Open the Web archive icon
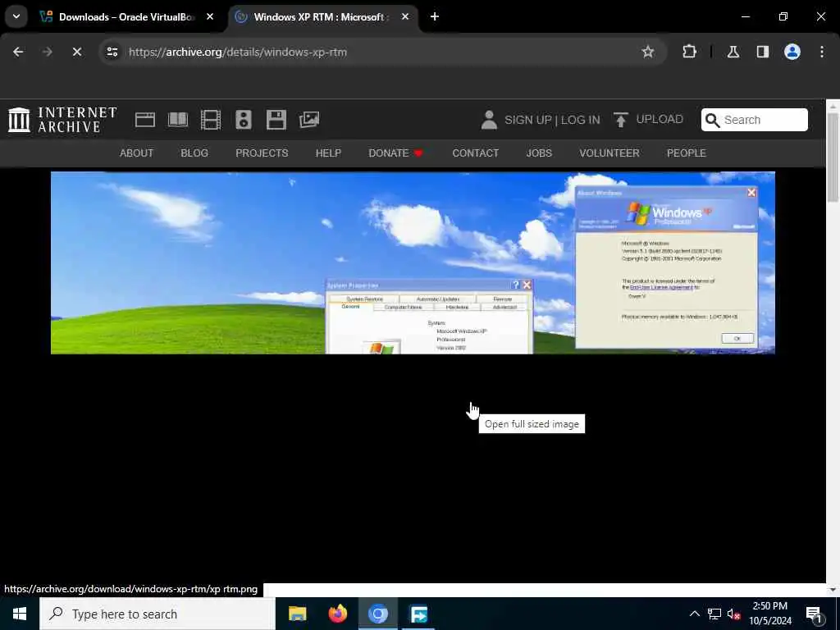Viewport: 840px width, 630px height. pos(144,120)
